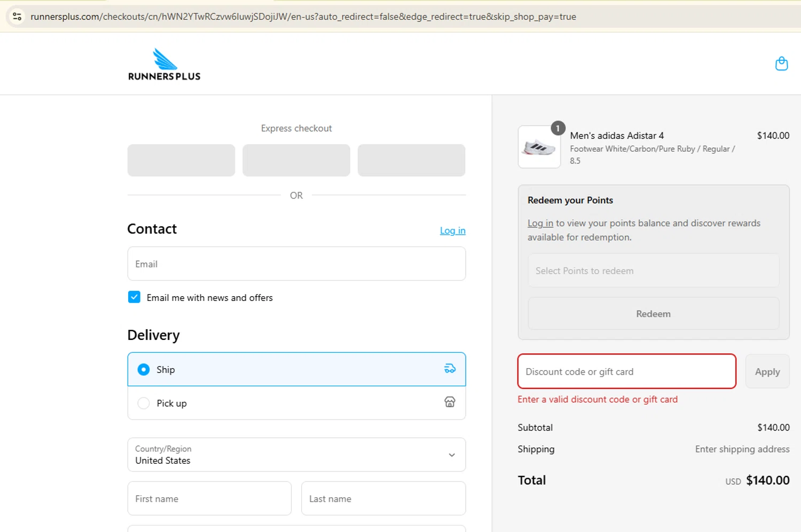801x532 pixels.
Task: Click the error text Enter a valid discount code
Action: click(598, 399)
